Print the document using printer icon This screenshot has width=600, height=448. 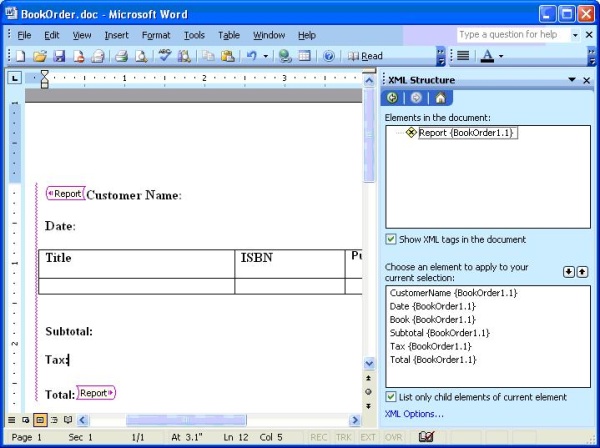(x=122, y=56)
